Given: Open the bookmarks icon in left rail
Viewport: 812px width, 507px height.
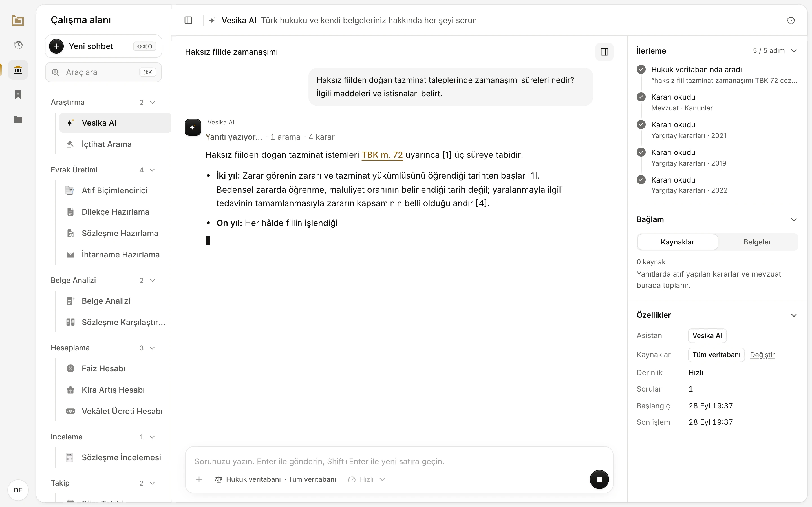Looking at the screenshot, I should (x=18, y=95).
